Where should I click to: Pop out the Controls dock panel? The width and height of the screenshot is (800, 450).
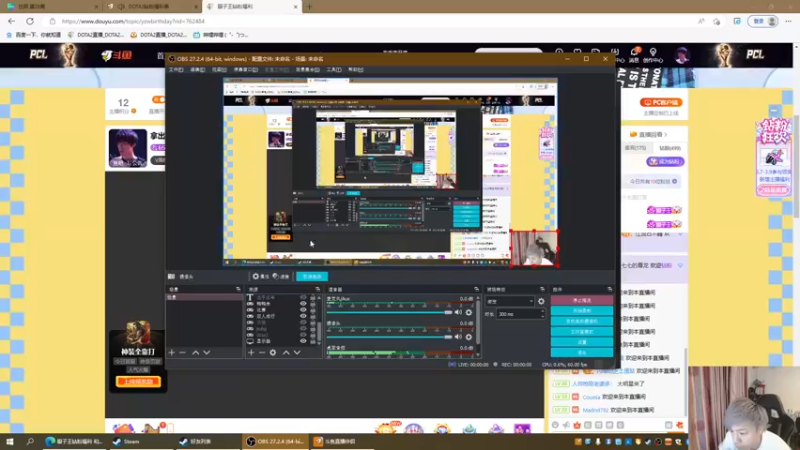pos(609,289)
